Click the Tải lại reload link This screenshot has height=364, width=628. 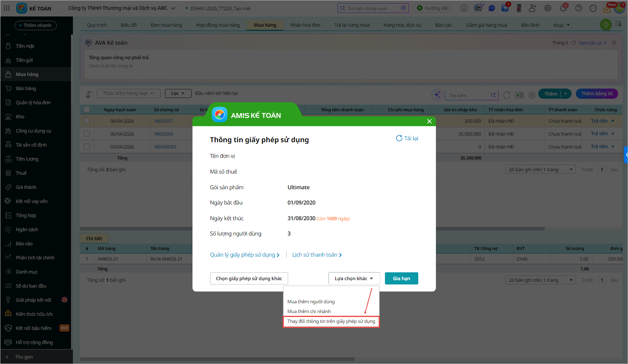pyautogui.click(x=407, y=138)
